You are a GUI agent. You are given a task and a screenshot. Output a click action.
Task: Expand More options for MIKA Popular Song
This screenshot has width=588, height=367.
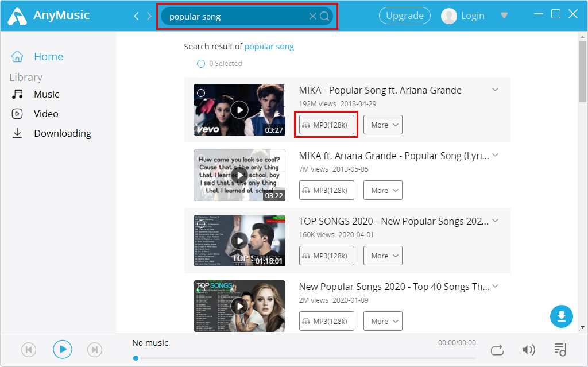382,125
